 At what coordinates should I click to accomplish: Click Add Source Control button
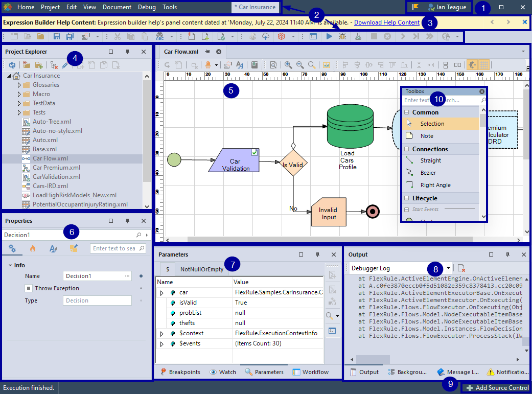[x=497, y=387]
